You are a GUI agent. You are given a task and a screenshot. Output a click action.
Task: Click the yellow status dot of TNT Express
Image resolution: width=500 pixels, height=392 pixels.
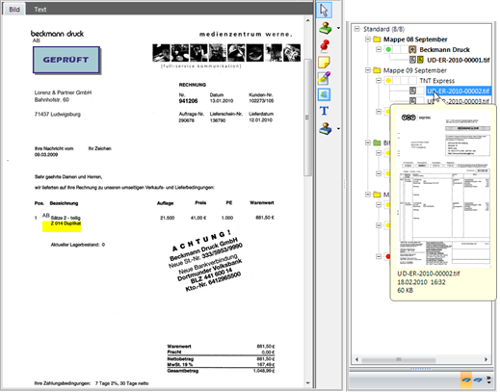coord(388,81)
